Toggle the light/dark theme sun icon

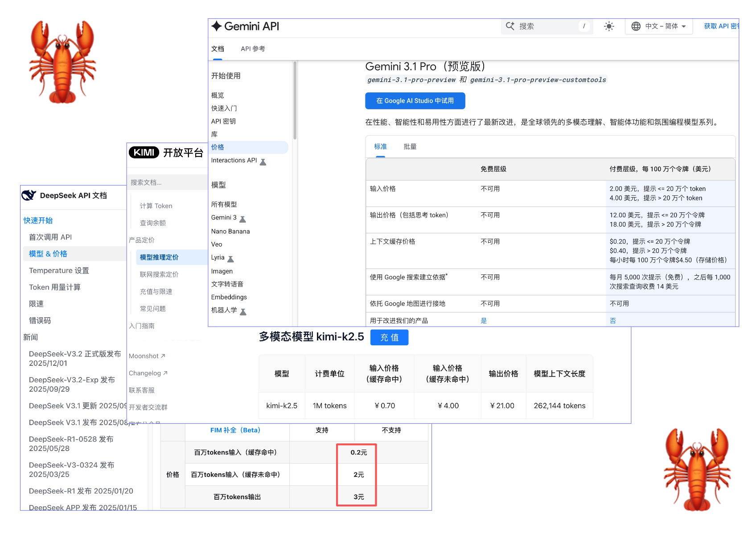pos(608,26)
